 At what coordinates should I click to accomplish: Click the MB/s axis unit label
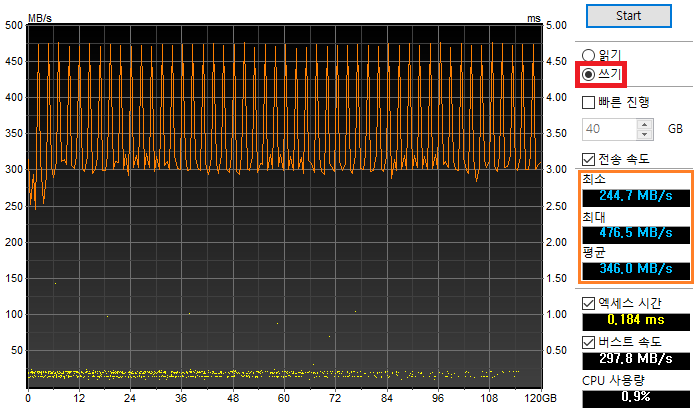(x=40, y=18)
